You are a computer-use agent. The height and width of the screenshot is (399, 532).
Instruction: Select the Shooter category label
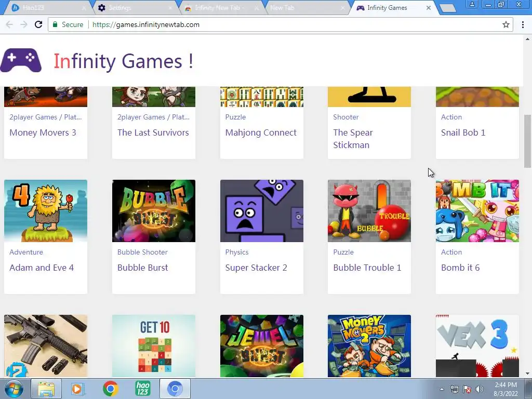pos(345,117)
